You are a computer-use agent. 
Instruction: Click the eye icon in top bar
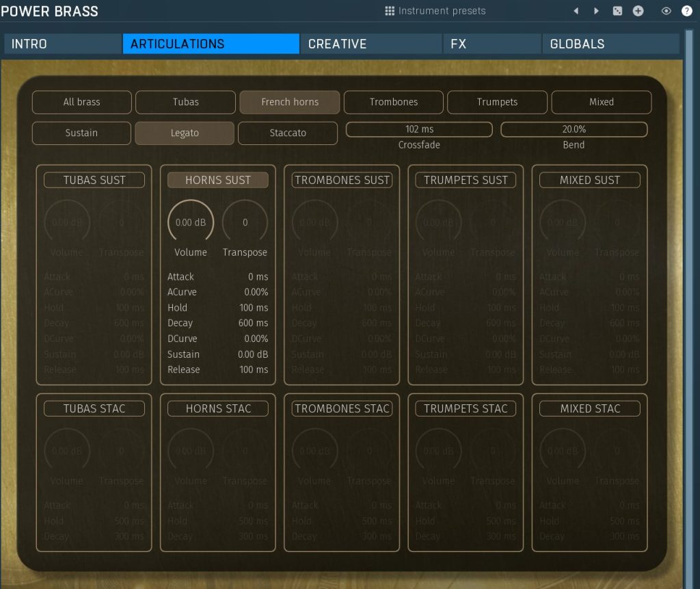[667, 11]
